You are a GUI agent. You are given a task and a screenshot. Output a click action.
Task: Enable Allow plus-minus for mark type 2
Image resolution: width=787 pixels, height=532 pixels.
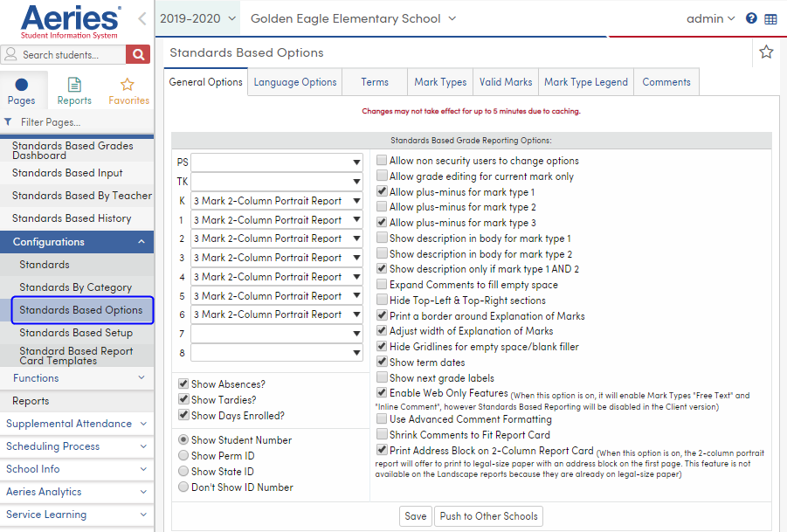click(382, 207)
